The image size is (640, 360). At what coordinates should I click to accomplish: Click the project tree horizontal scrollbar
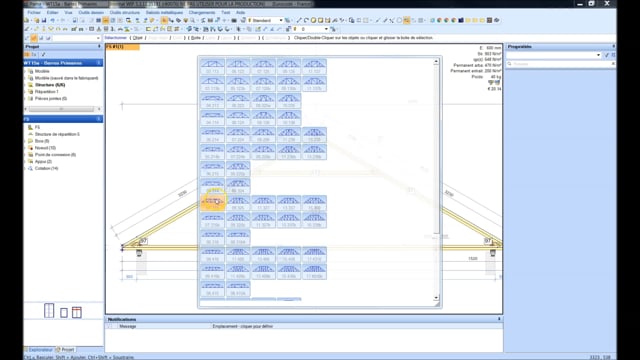coord(61,109)
